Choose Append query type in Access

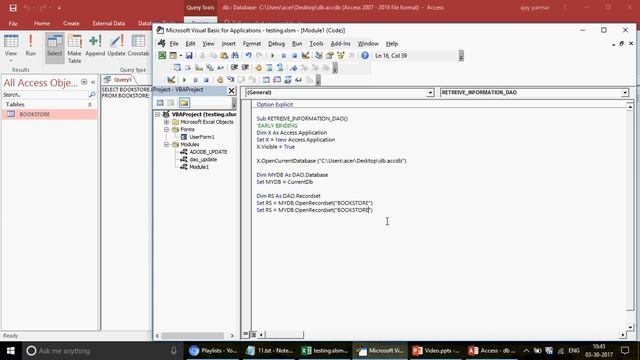tap(95, 46)
